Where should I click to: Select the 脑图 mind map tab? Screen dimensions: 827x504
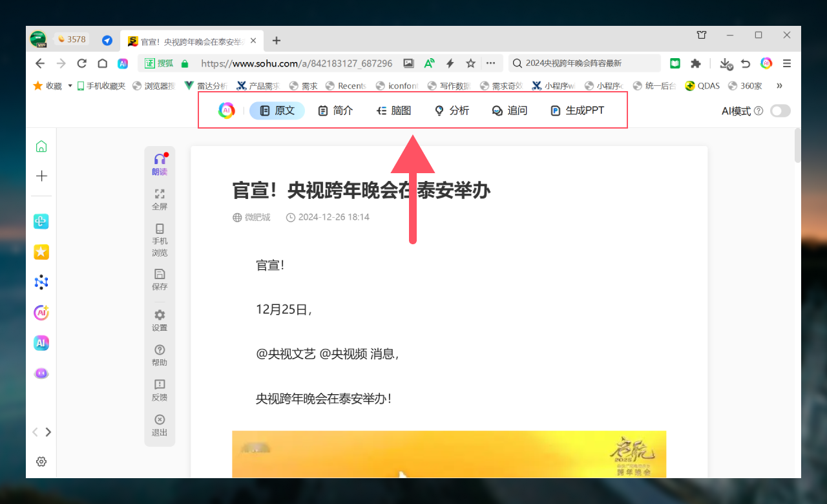[393, 110]
